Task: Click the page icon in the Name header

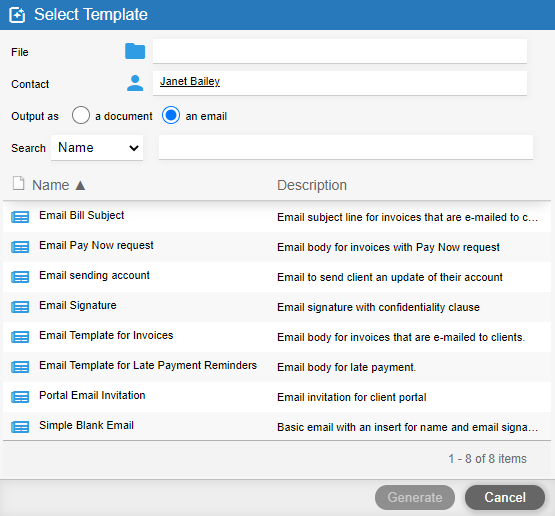Action: tap(18, 183)
